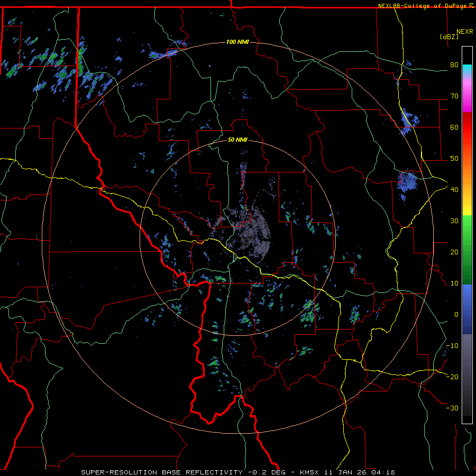Click the blue segment of the color bar
Viewport: 476px width, 476px height.
coord(467,309)
